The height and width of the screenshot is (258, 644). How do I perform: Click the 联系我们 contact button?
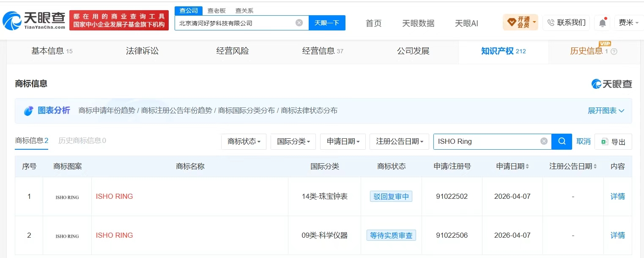[567, 23]
